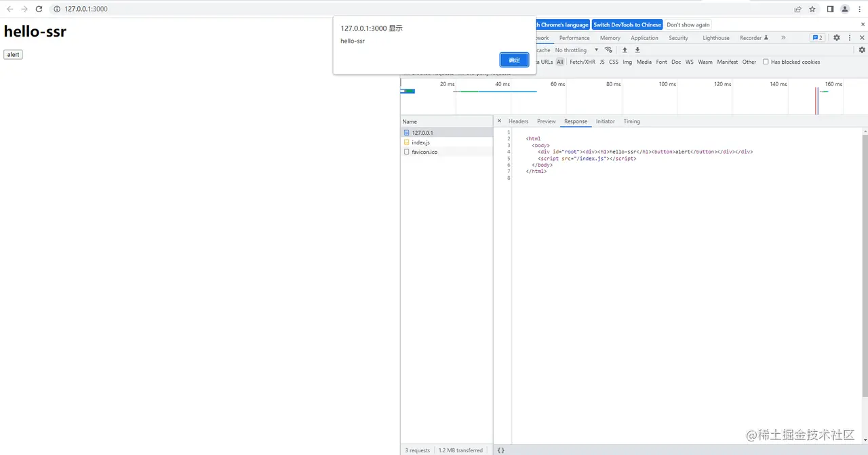Select the index.js request row

click(x=447, y=142)
